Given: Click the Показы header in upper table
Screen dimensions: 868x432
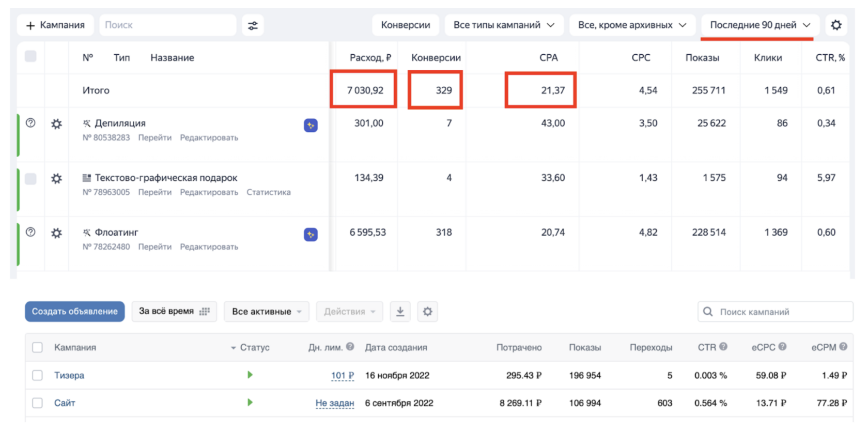Looking at the screenshot, I should [703, 57].
